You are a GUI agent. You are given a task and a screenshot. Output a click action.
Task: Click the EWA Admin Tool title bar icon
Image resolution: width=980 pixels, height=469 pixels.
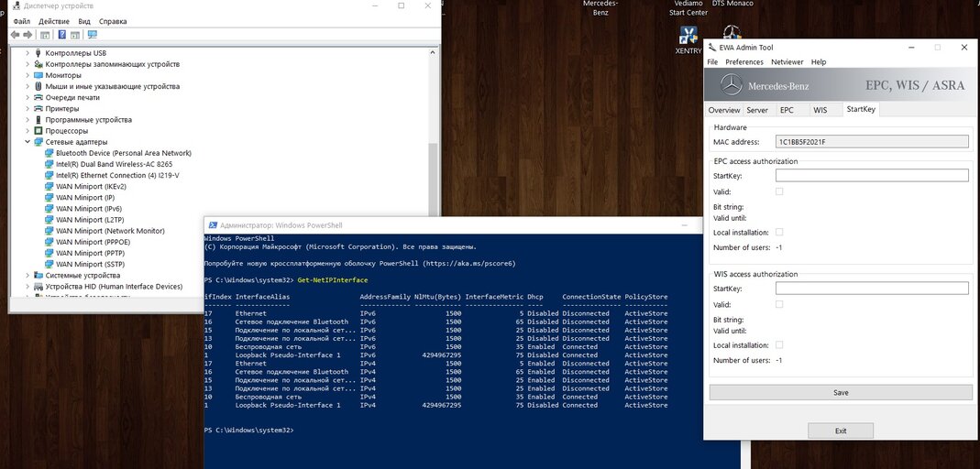click(712, 48)
